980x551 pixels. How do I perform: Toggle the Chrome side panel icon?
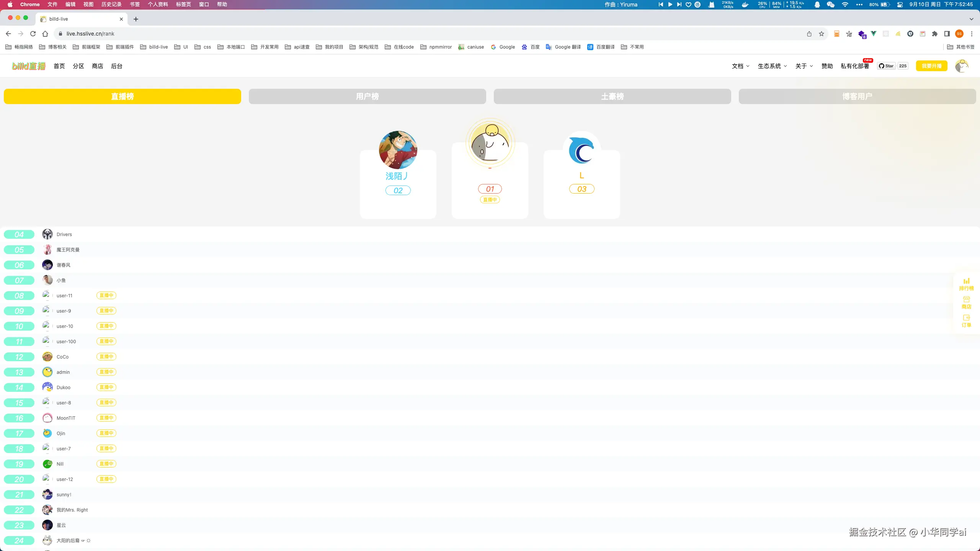(947, 34)
